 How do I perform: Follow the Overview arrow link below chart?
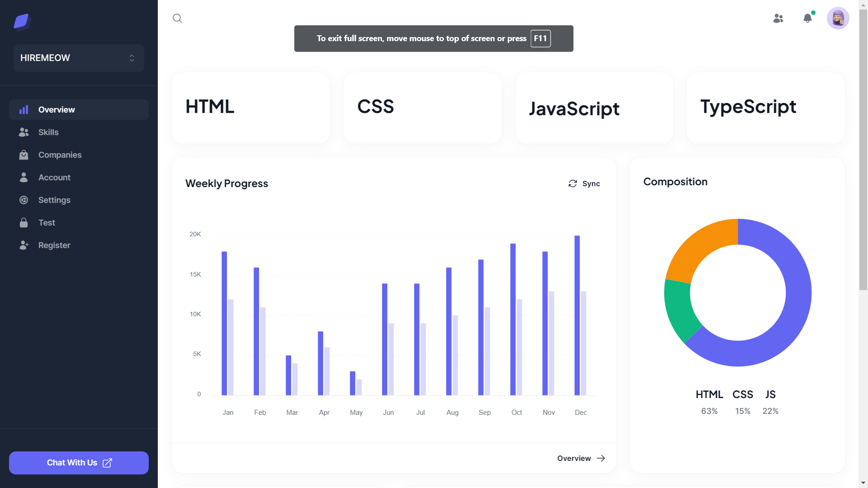click(x=581, y=458)
